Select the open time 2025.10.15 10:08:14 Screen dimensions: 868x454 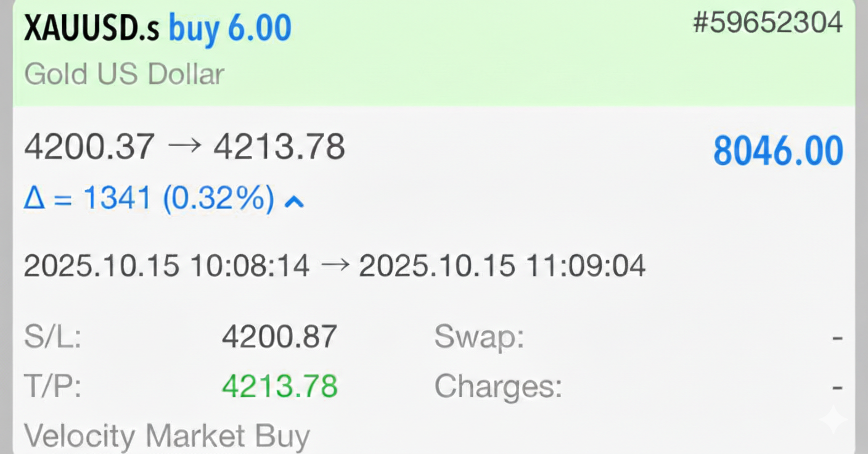[x=166, y=265]
